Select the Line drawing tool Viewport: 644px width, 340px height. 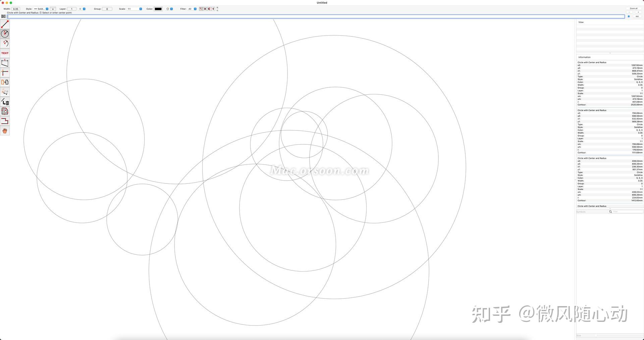[5, 24]
